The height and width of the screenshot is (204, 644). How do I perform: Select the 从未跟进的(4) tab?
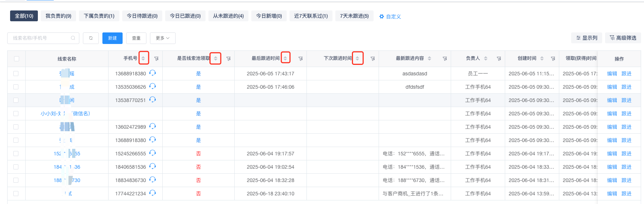point(228,16)
